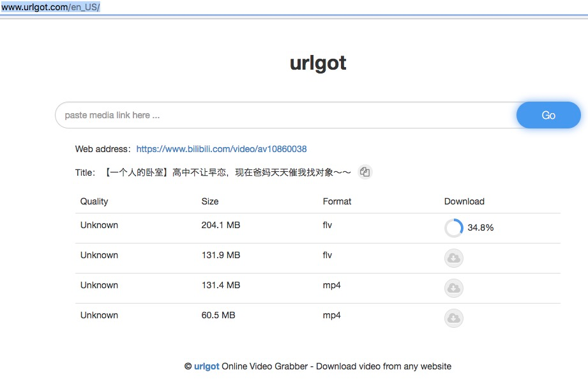
Task: Click the Title label
Action: click(85, 173)
